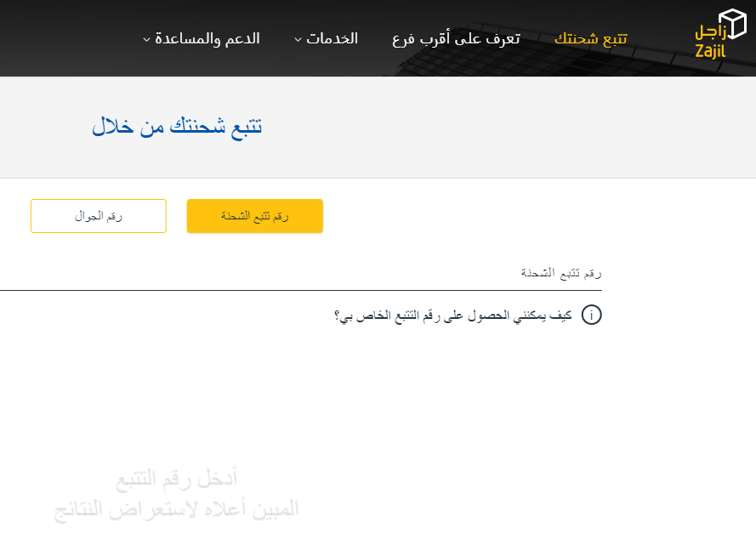This screenshot has width=756, height=540.
Task: Click the أدخل رقم التتبع hint text
Action: [x=177, y=480]
